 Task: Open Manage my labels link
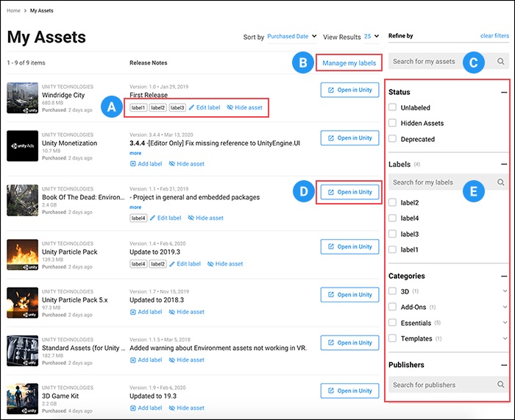tap(349, 63)
